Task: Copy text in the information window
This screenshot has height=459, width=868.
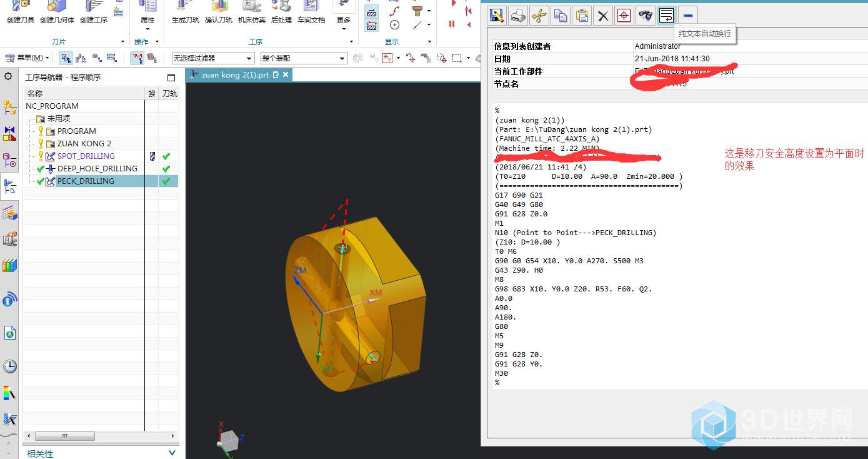Action: [x=561, y=16]
